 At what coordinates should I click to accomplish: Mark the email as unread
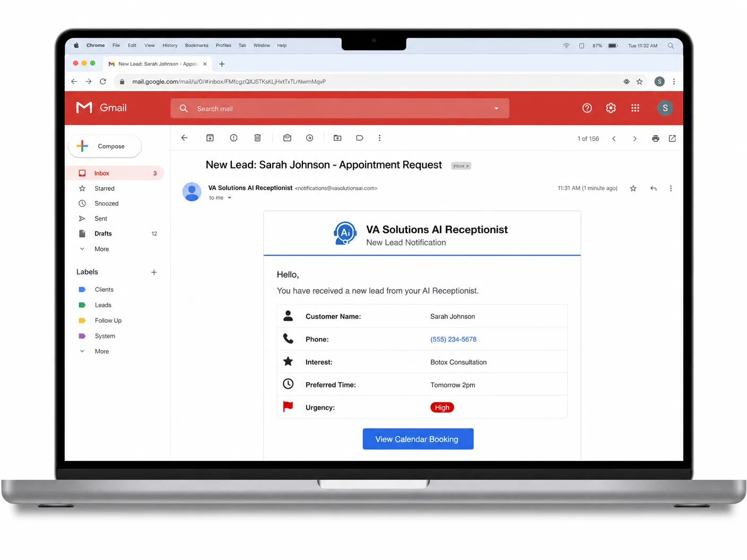[x=287, y=138]
